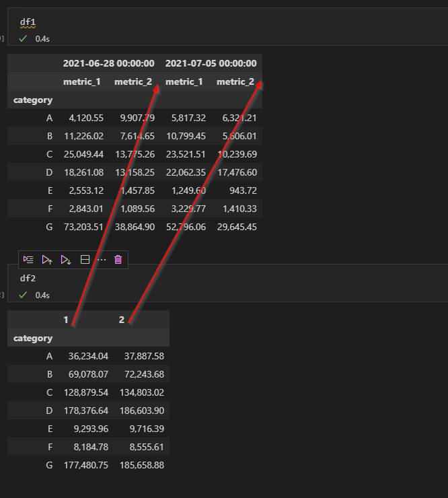Viewport: 448px width, 498px height.
Task: Split the cell with toolbar icon
Action: click(x=85, y=260)
